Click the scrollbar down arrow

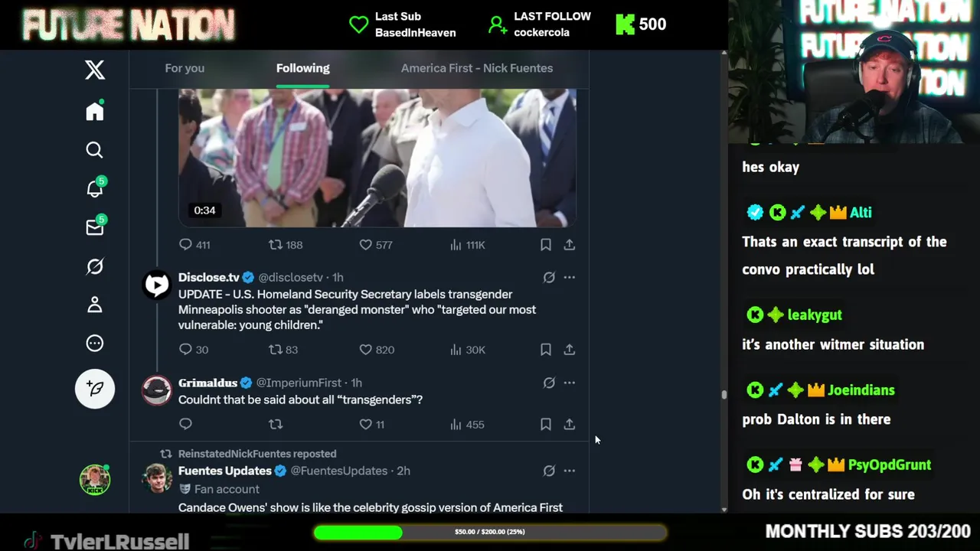point(724,510)
